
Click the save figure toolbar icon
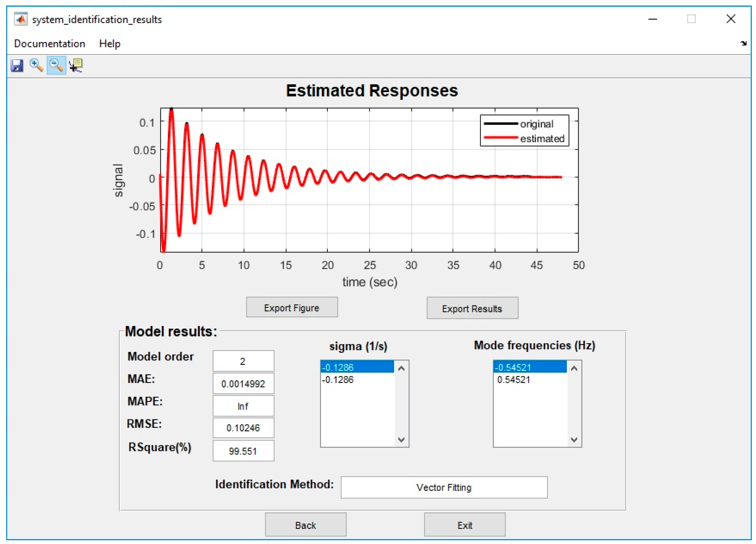(17, 66)
